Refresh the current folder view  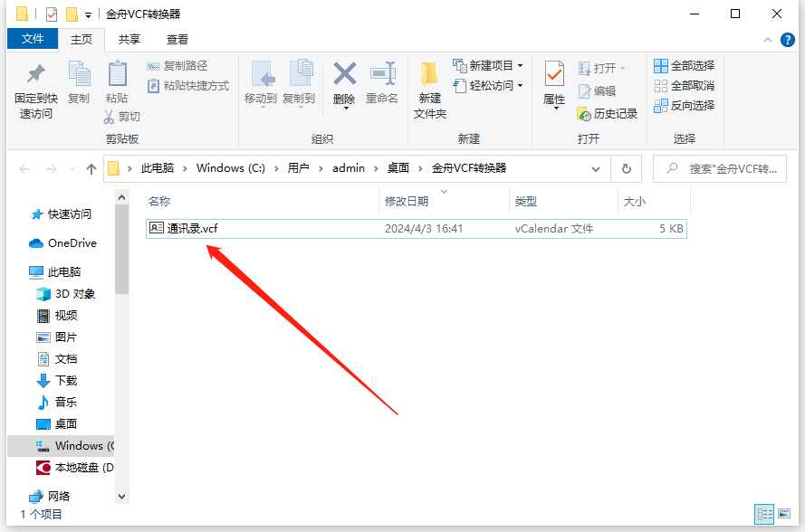pos(627,169)
